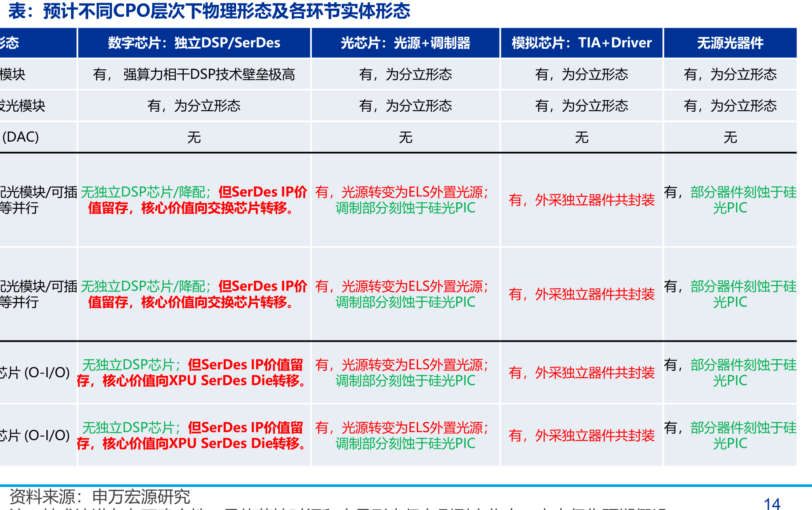The height and width of the screenshot is (510, 812).
Task: Select the lower 芯片 (O-I/O) row label
Action: tap(35, 436)
